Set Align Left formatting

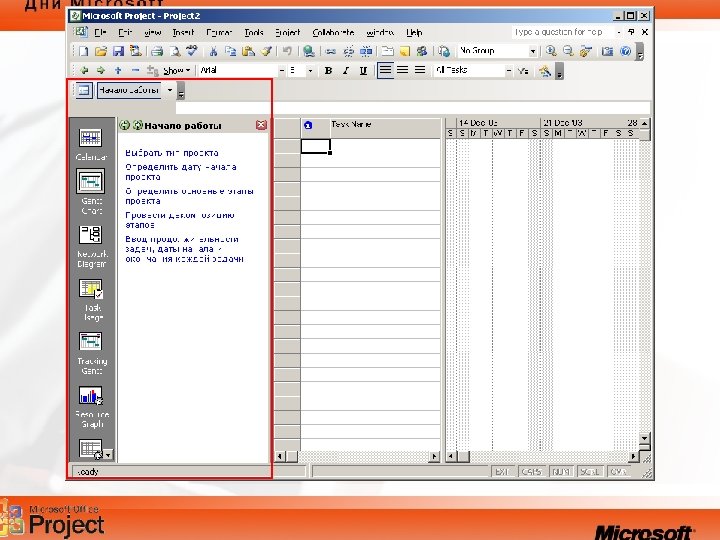pyautogui.click(x=385, y=70)
